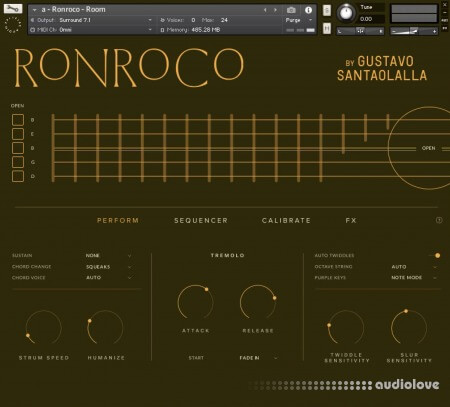This screenshot has width=450, height=407.
Task: Open the instrument info icon
Action: point(308,10)
